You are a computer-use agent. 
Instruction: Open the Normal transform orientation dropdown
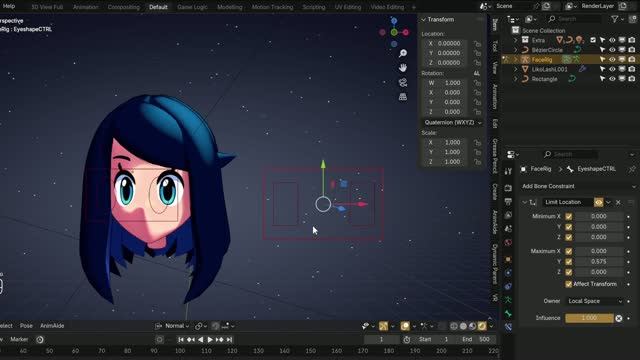pyautogui.click(x=173, y=326)
